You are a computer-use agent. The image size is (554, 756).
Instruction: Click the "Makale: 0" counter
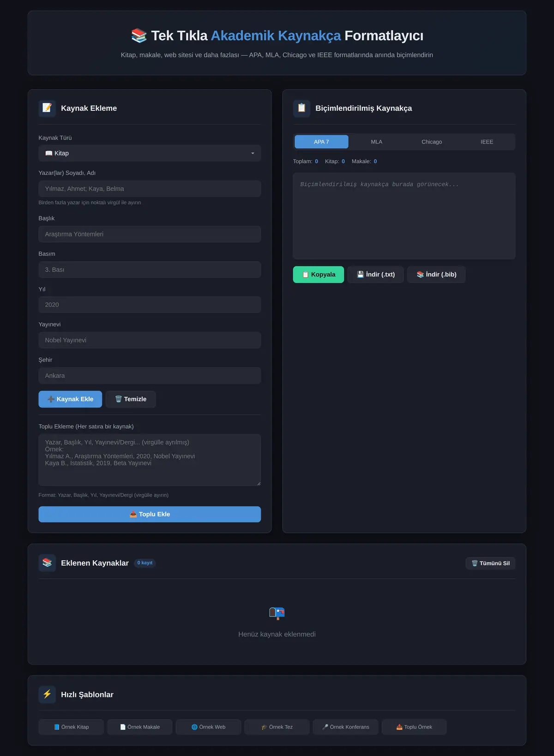coord(364,162)
